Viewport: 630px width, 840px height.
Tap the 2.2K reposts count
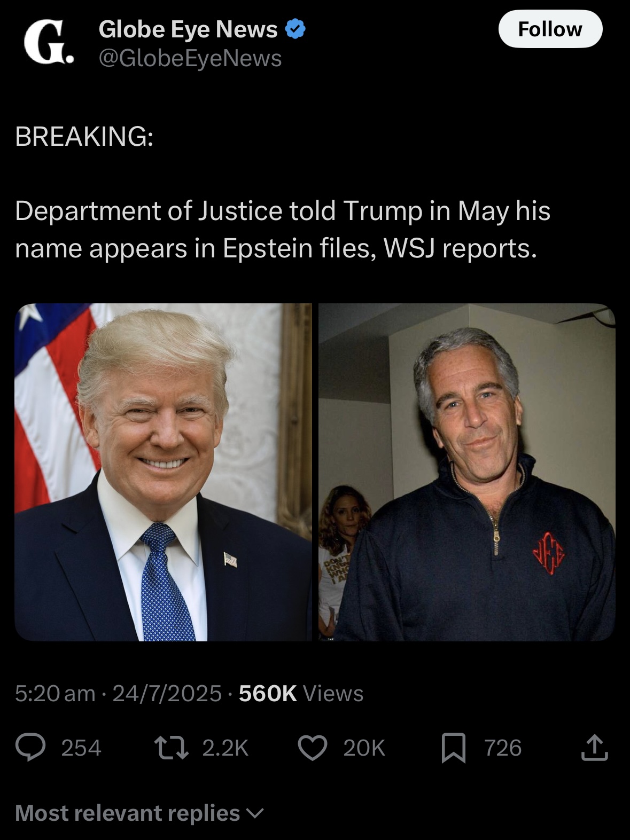click(x=225, y=748)
